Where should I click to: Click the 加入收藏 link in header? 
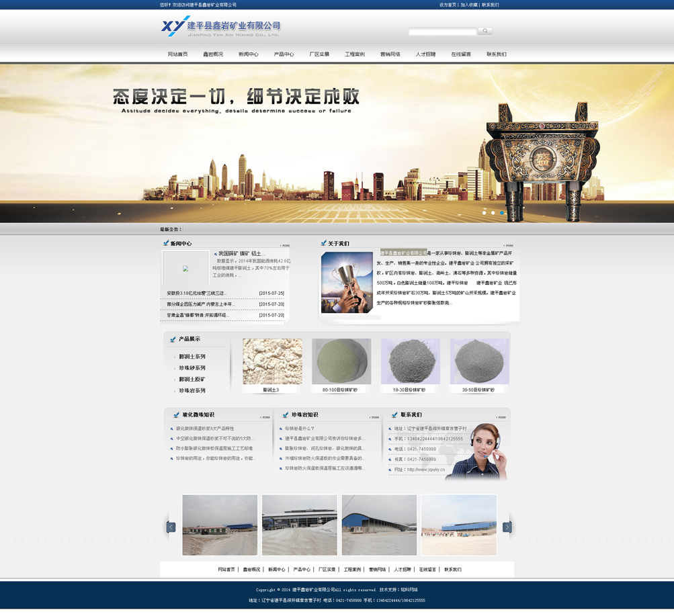[x=468, y=5]
